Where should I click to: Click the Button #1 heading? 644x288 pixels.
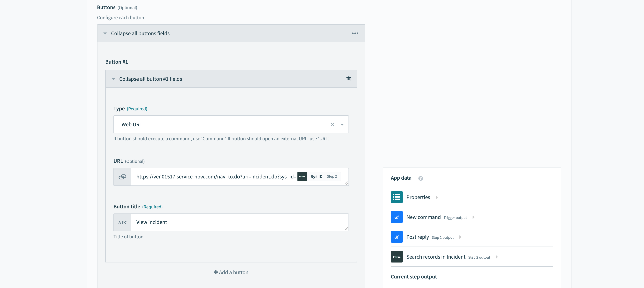tap(117, 62)
